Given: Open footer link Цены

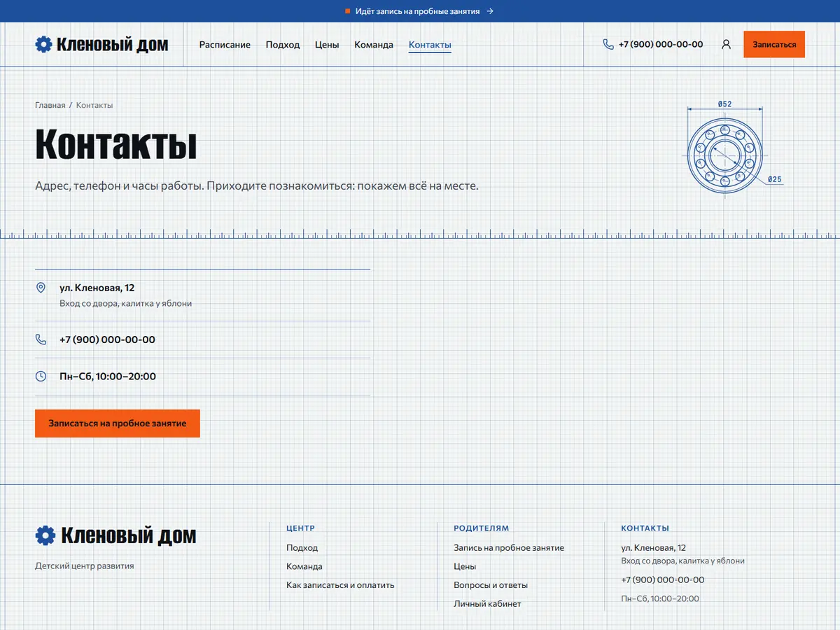Looking at the screenshot, I should 465,566.
